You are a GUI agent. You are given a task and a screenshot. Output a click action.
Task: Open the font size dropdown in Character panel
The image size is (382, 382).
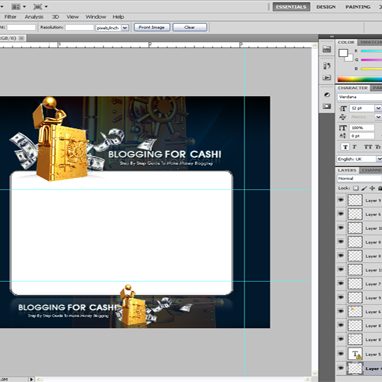(378, 108)
